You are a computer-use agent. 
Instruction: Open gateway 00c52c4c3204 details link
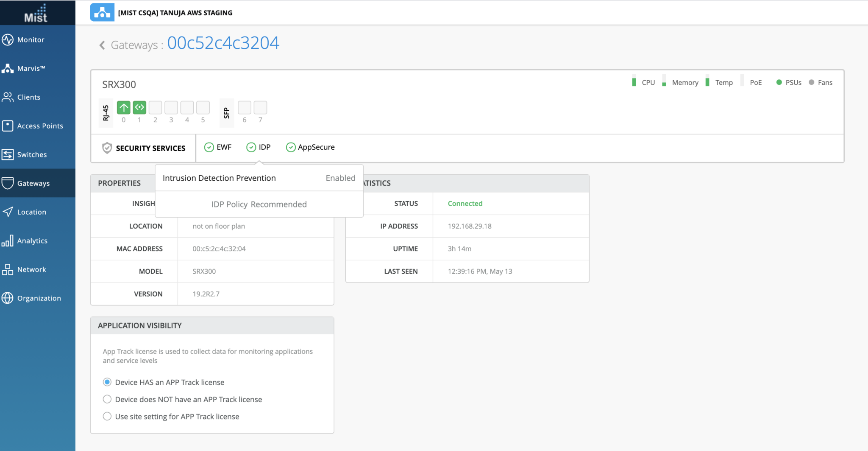point(223,43)
